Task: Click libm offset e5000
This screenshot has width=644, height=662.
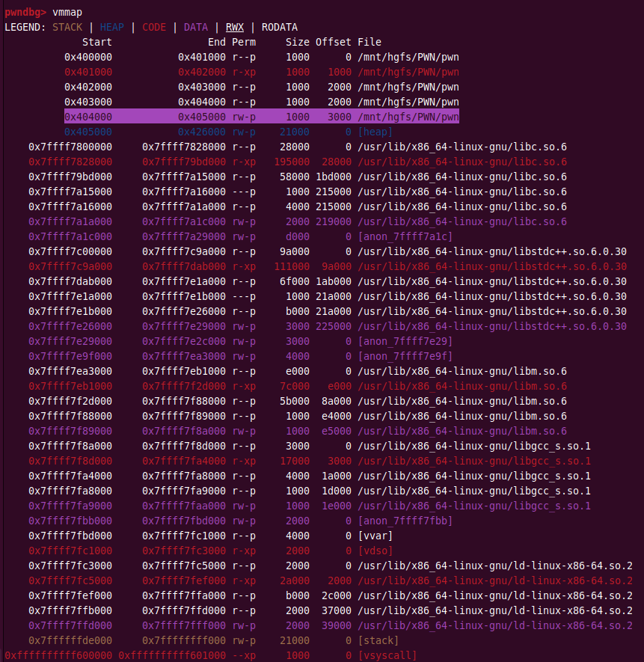Action: click(336, 431)
